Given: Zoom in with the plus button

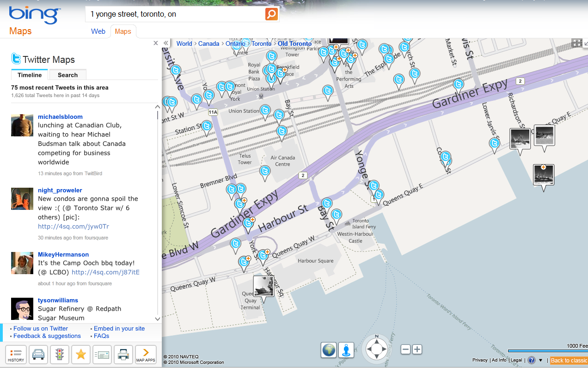Looking at the screenshot, I should [x=417, y=350].
